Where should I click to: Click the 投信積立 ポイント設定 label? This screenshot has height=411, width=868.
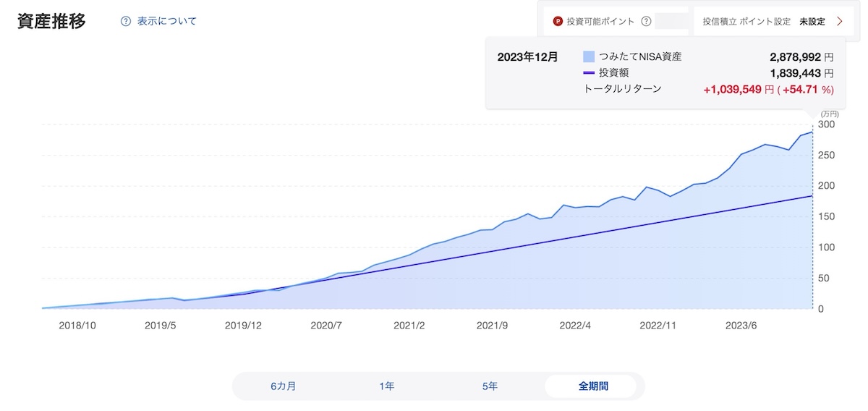pos(746,21)
